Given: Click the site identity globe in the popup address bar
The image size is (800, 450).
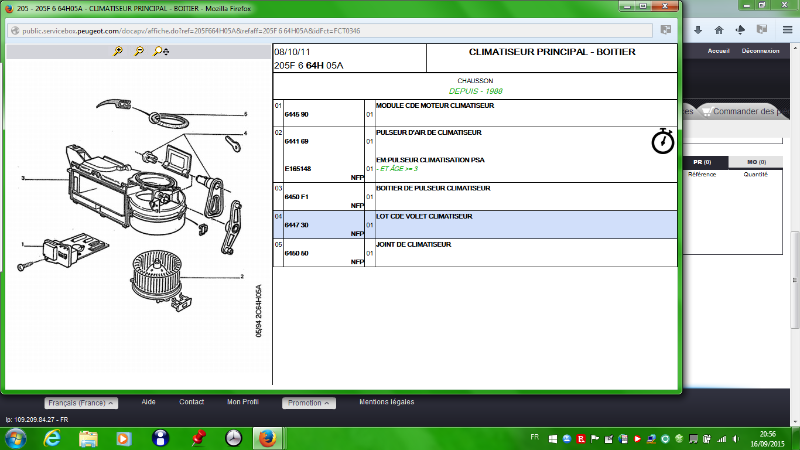Looking at the screenshot, I should (15, 31).
